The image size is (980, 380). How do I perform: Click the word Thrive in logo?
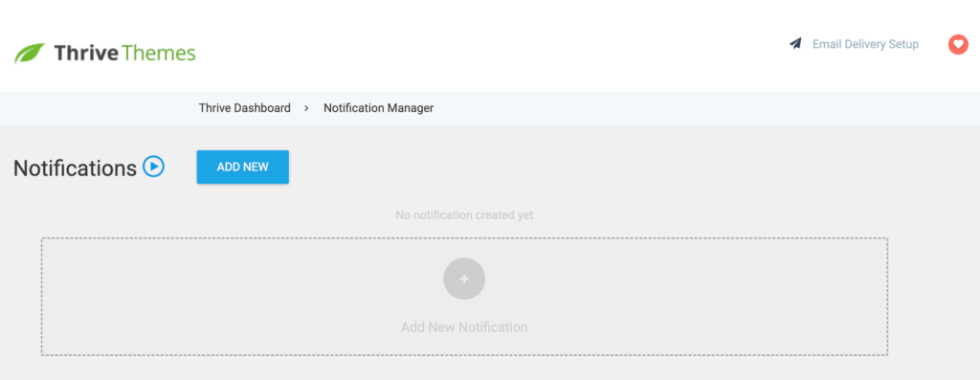(85, 54)
